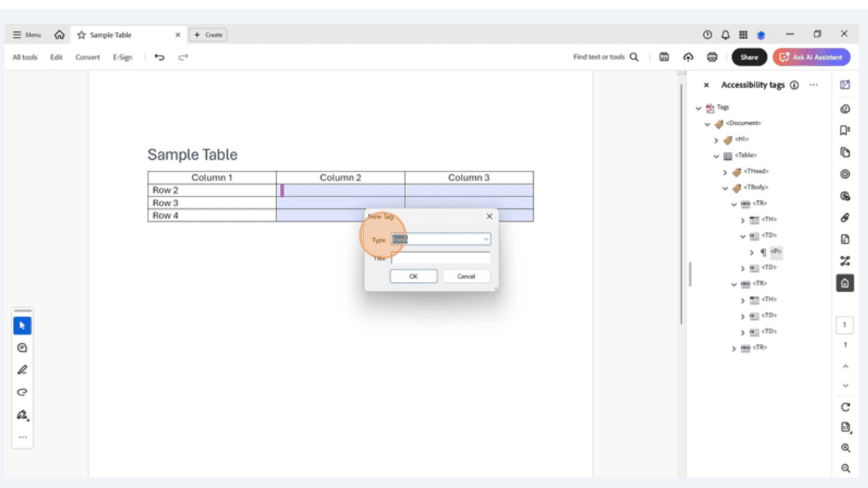Open the apps grid icon

click(x=743, y=34)
